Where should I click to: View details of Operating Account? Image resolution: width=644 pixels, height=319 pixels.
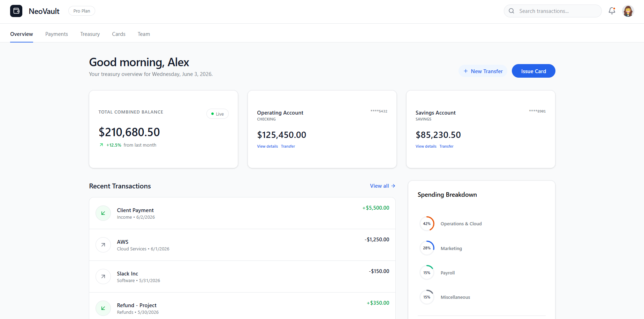[267, 146]
